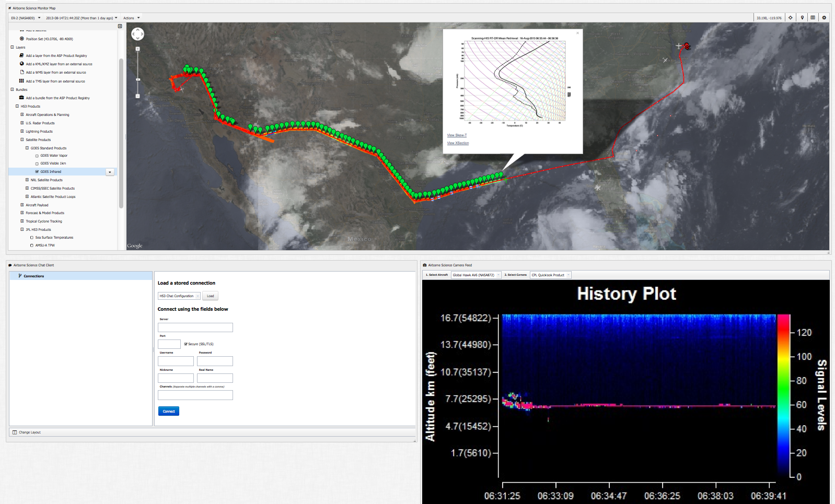Toggle the Secure (SSL/TLS) checkbox
Screen dimensions: 835x504
tap(186, 344)
